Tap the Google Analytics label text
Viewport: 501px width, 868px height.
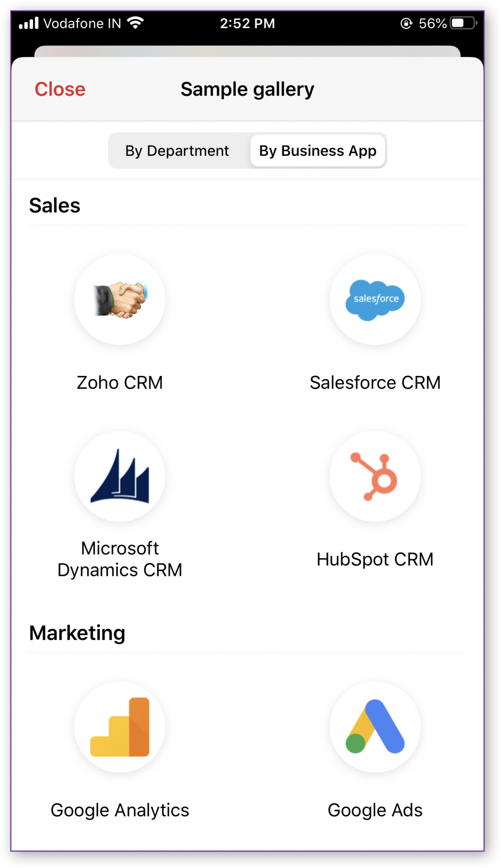click(x=120, y=809)
